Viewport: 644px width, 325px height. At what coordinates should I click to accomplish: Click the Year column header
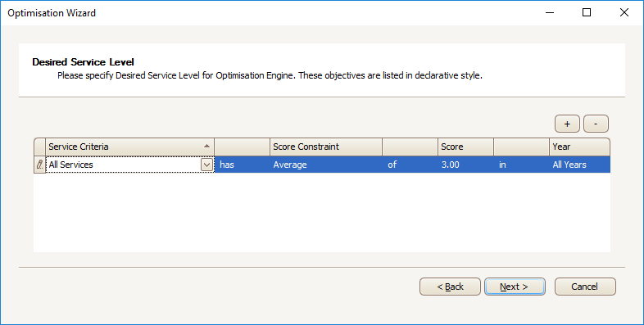click(579, 147)
